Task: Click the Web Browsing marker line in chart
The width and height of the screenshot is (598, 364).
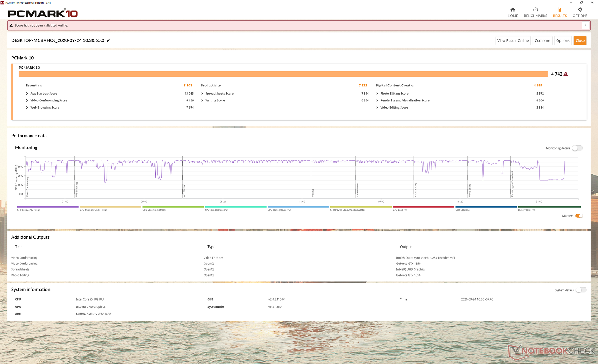Action: [x=75, y=177]
